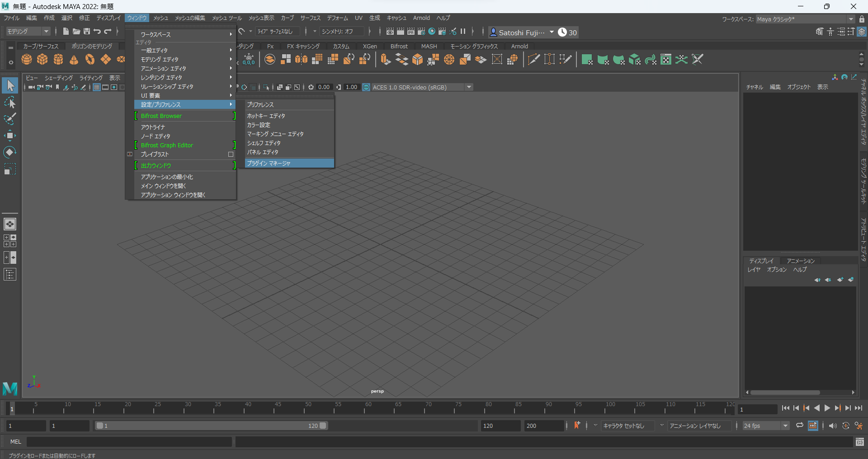Expand the 24 fps frame rate dropdown

(785, 426)
